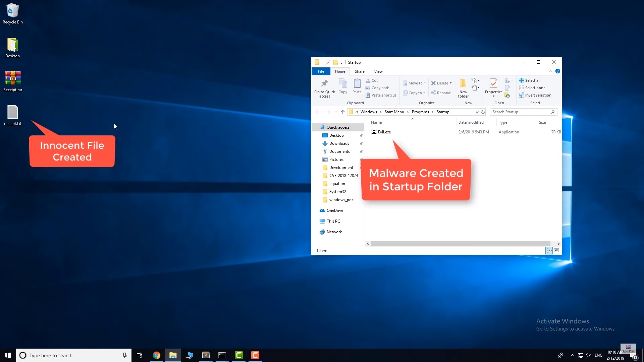Refresh the Startup folder view
Viewport: 644px width, 362px height.
point(483,112)
